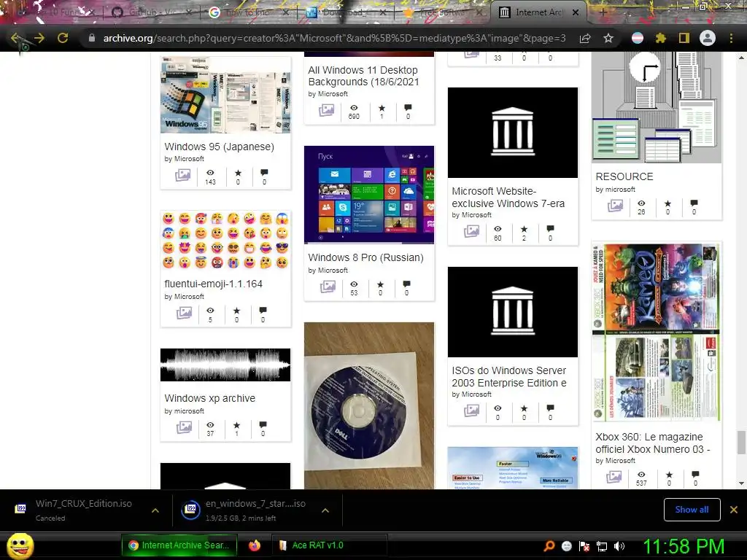
Task: Expand options for en_windows_7_star iso download
Action: [x=325, y=510]
